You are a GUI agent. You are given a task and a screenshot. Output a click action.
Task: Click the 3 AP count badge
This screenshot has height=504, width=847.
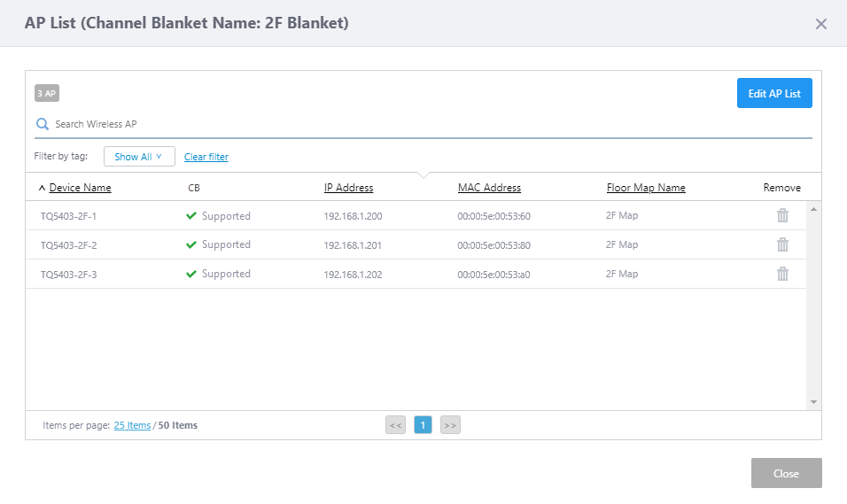click(47, 93)
